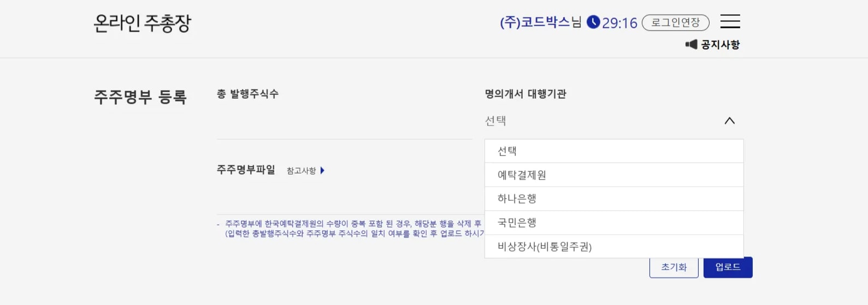Open the 참고사항 reference link
Screen dimensions: 868x305
click(302, 171)
